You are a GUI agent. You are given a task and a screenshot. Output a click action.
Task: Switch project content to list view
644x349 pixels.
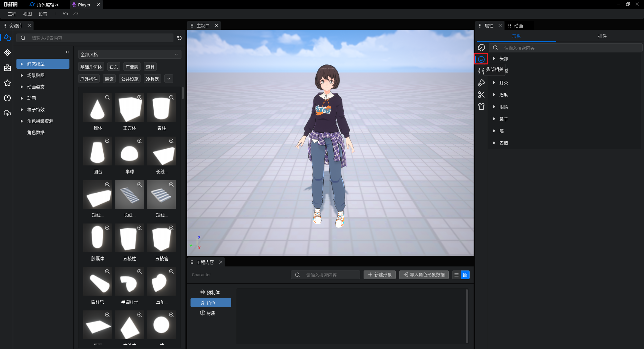pos(457,275)
